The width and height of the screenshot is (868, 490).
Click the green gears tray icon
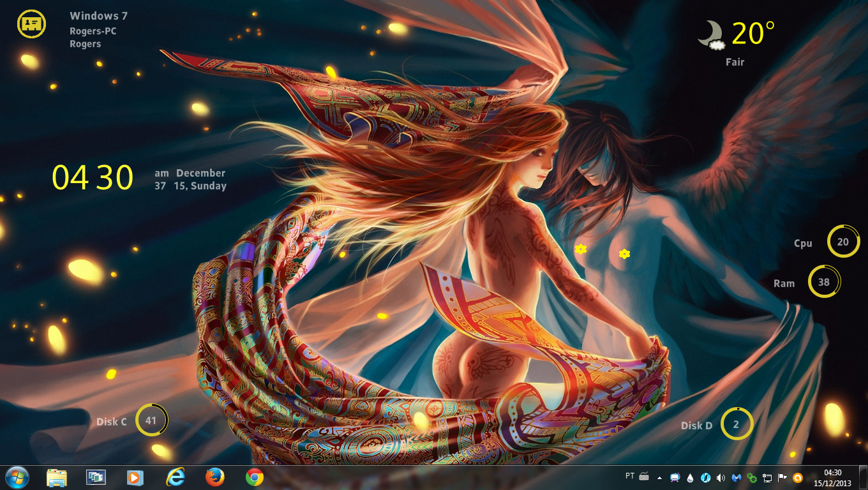click(752, 477)
